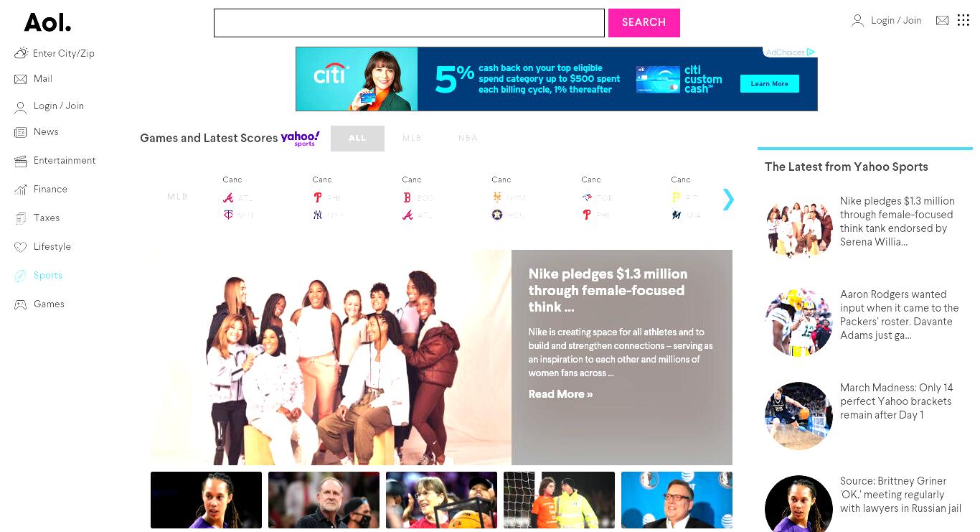The width and height of the screenshot is (980, 532).
Task: Click the Games and Latest Scores heading
Action: tap(209, 139)
